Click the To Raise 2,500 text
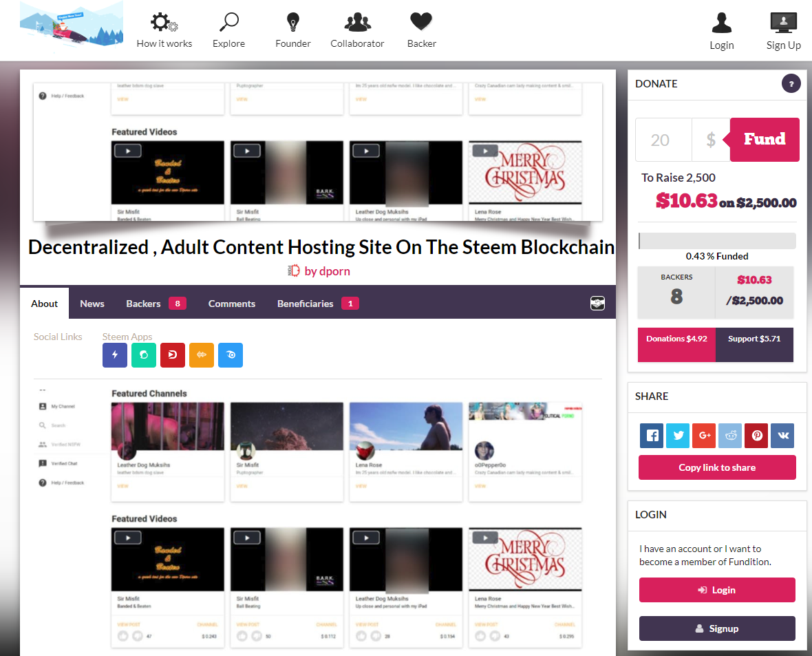 (x=678, y=178)
